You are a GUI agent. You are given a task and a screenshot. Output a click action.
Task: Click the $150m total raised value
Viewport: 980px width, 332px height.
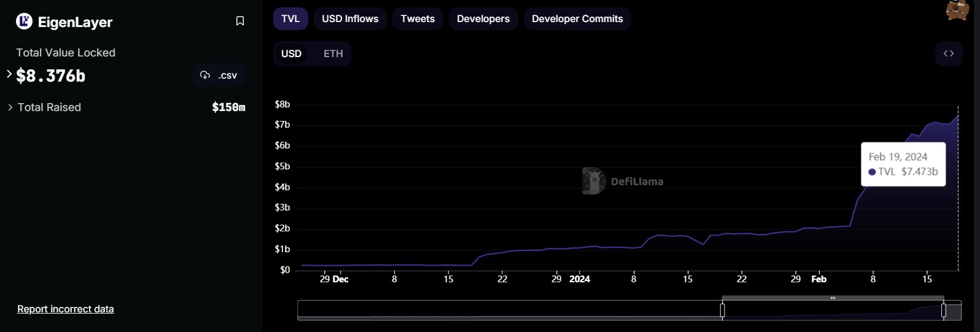click(228, 107)
